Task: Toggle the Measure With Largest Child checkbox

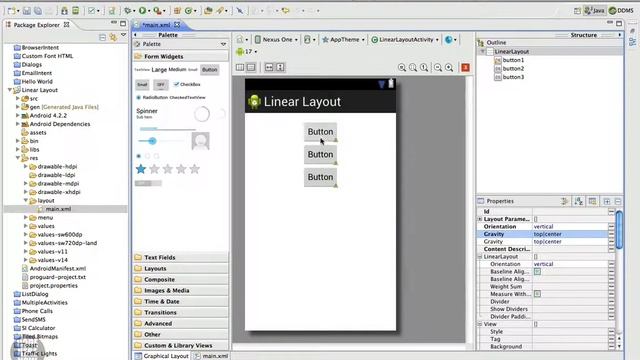Action: click(x=537, y=294)
